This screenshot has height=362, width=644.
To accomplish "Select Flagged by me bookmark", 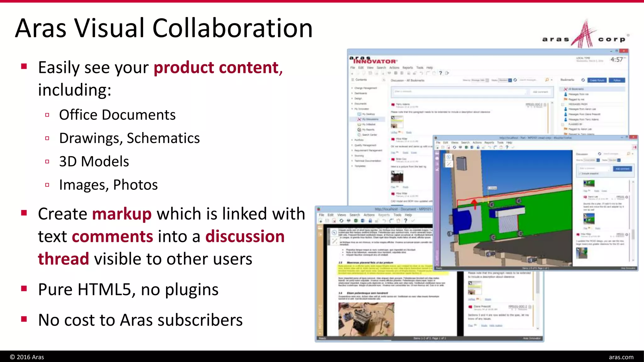I will pos(574,99).
